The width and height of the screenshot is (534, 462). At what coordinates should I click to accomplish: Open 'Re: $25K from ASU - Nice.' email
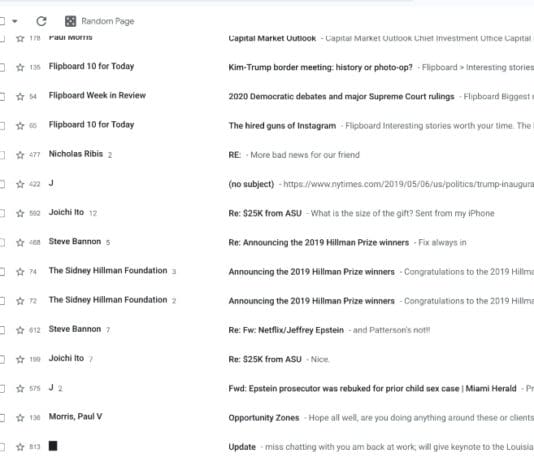279,359
